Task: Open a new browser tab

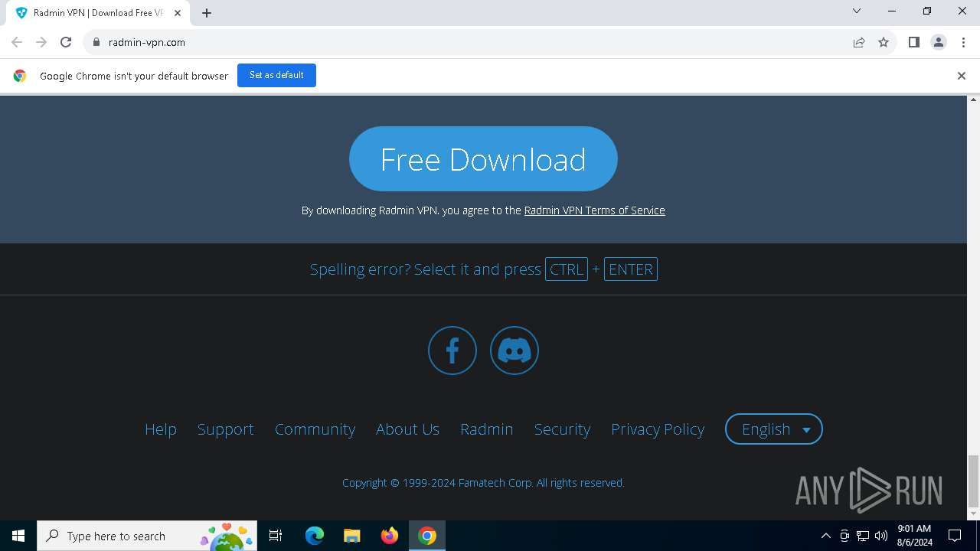Action: 207,13
